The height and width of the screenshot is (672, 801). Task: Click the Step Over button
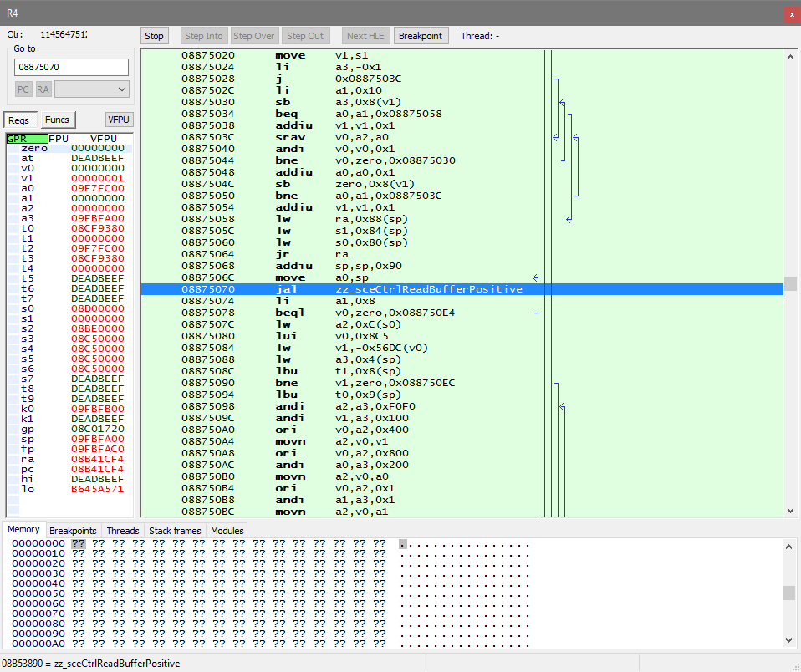click(254, 36)
